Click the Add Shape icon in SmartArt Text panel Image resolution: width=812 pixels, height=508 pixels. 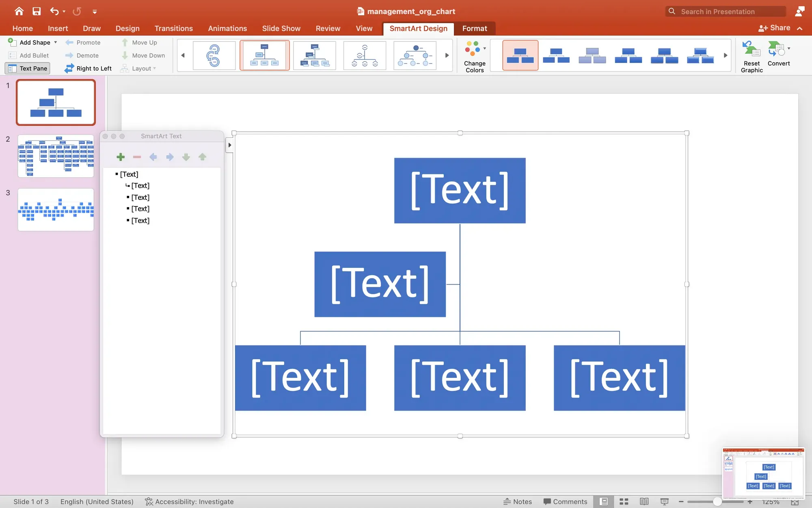click(x=121, y=157)
